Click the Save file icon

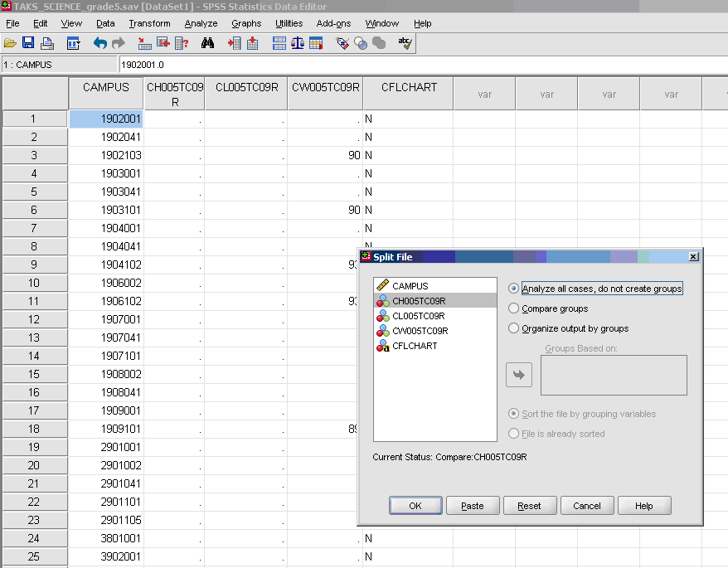point(28,43)
